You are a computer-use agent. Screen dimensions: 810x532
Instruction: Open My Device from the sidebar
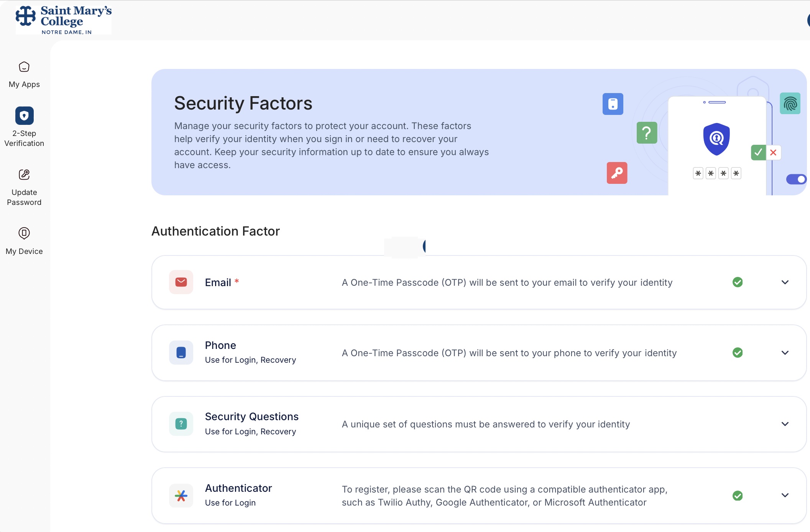tap(24, 234)
